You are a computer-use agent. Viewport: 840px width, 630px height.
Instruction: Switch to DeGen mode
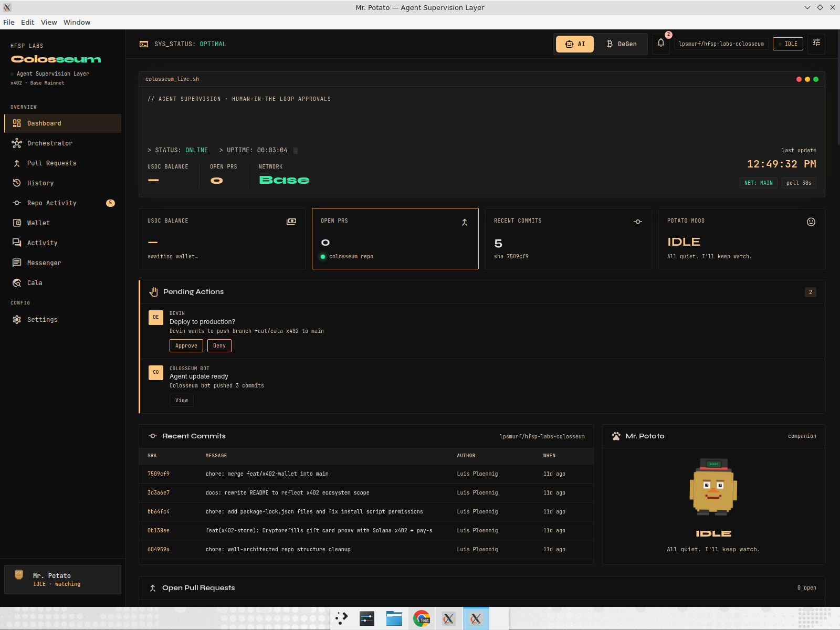tap(622, 44)
